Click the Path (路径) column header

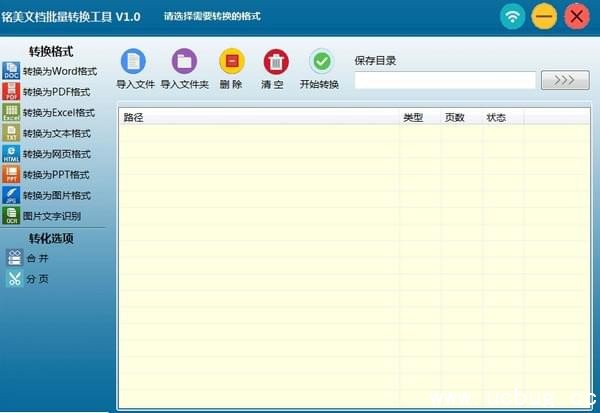pos(134,118)
